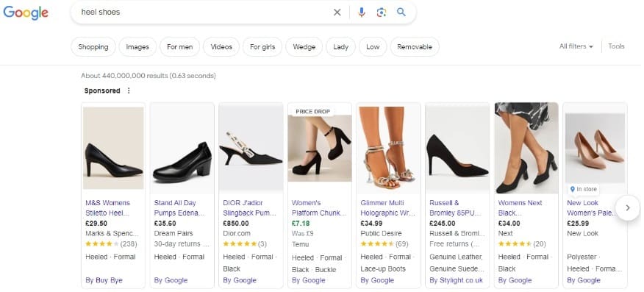Open Google Lens camera search icon
This screenshot has height=292, width=644.
(381, 13)
